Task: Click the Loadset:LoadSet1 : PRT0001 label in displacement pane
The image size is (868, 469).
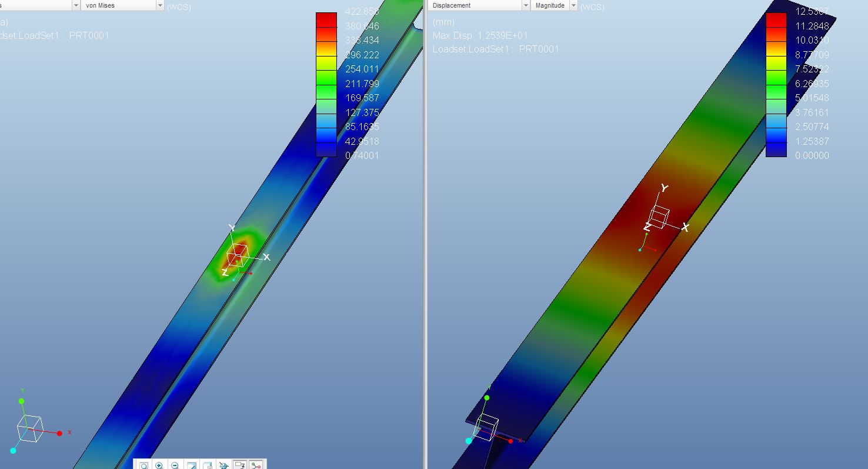Action: point(495,49)
